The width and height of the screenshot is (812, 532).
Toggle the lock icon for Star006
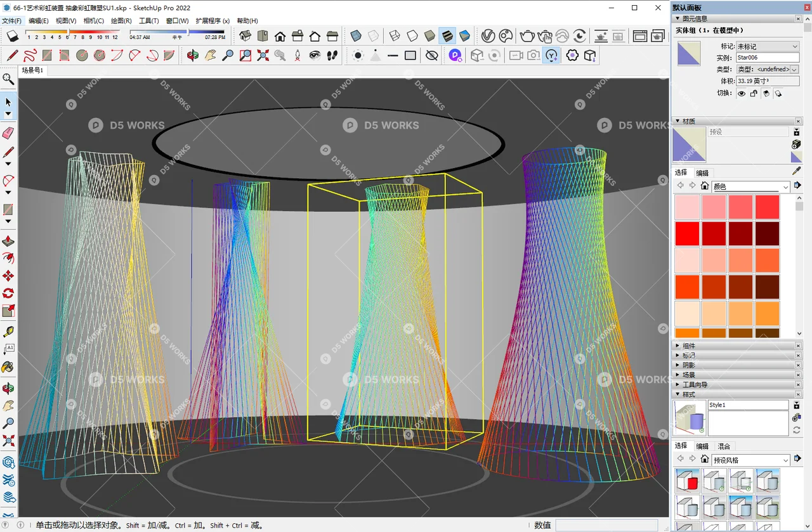point(754,94)
